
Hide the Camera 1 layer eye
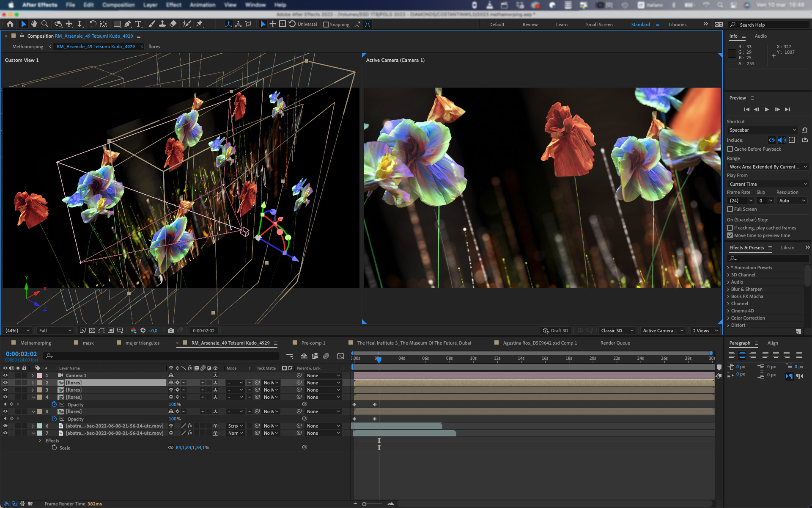coord(5,375)
